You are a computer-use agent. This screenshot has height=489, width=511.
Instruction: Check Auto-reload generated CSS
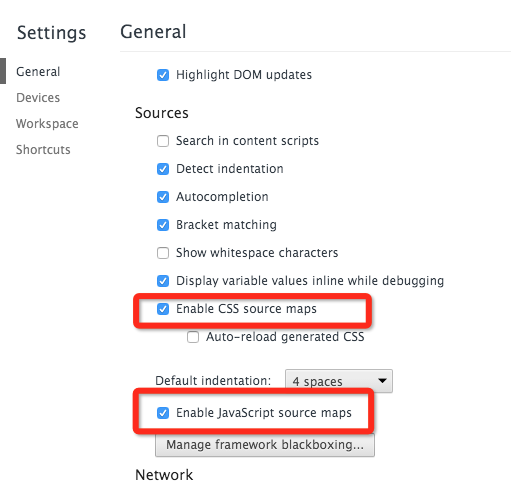click(x=193, y=337)
